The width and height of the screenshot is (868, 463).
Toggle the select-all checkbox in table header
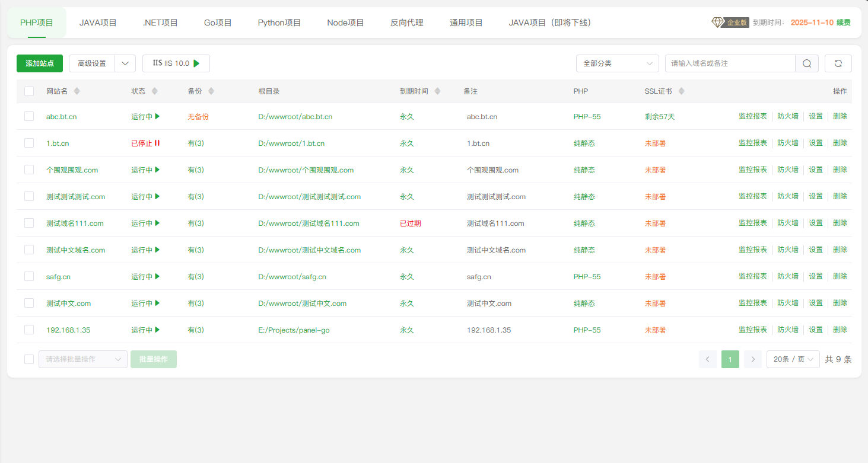[29, 91]
